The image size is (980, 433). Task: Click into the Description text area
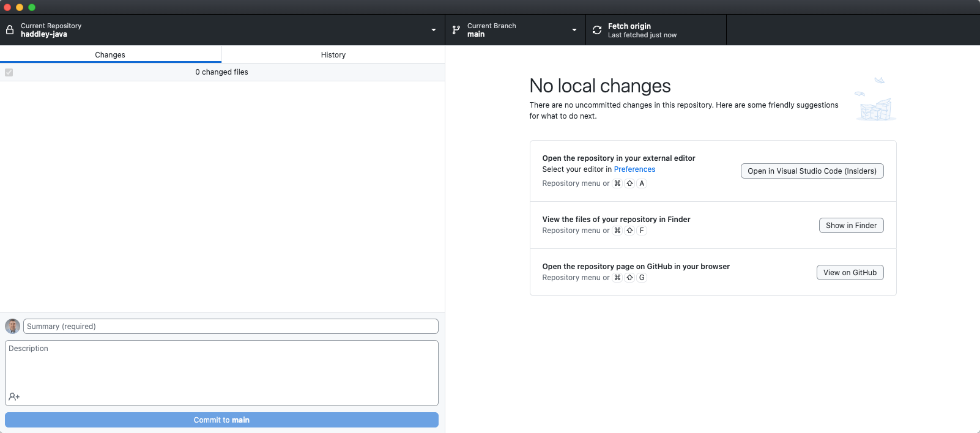[221, 367]
